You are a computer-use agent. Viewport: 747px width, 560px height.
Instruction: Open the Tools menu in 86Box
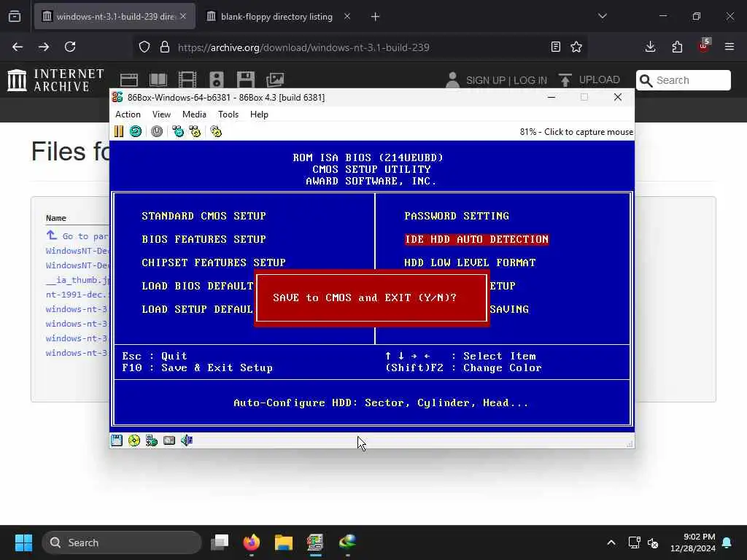coord(228,114)
